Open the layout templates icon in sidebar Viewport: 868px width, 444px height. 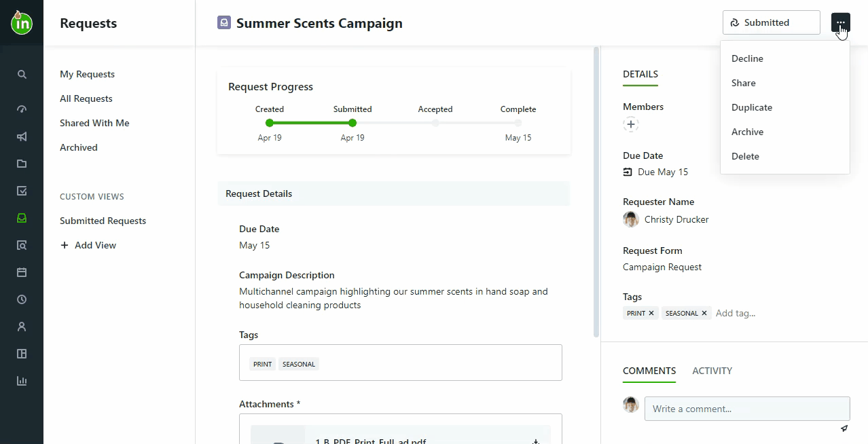pyautogui.click(x=22, y=354)
